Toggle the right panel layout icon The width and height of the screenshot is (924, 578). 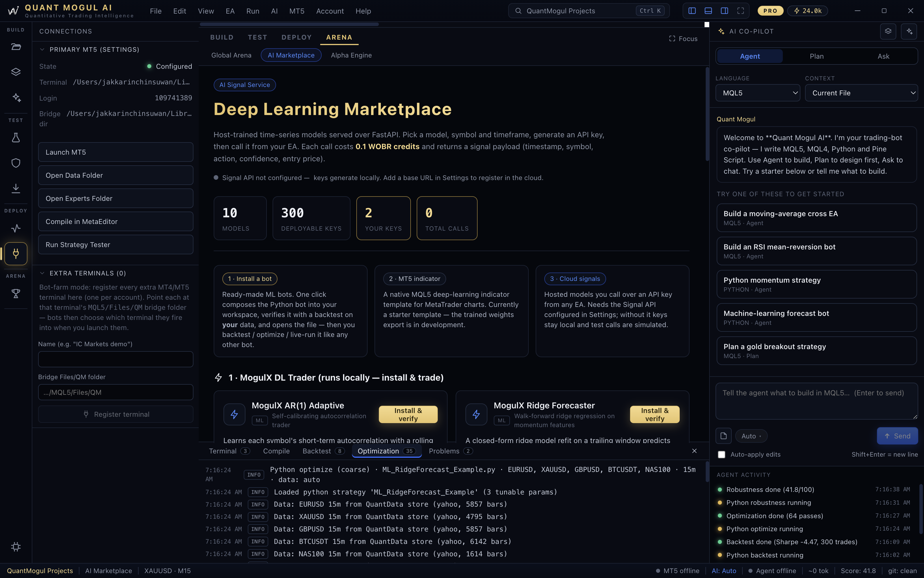(724, 11)
